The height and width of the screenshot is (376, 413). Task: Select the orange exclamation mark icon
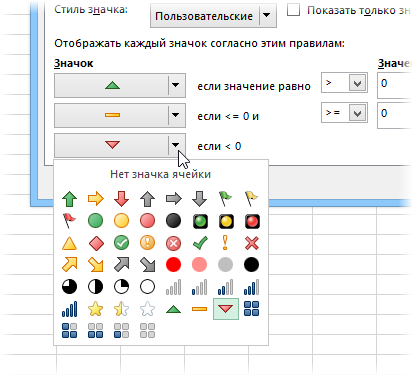(x=225, y=242)
